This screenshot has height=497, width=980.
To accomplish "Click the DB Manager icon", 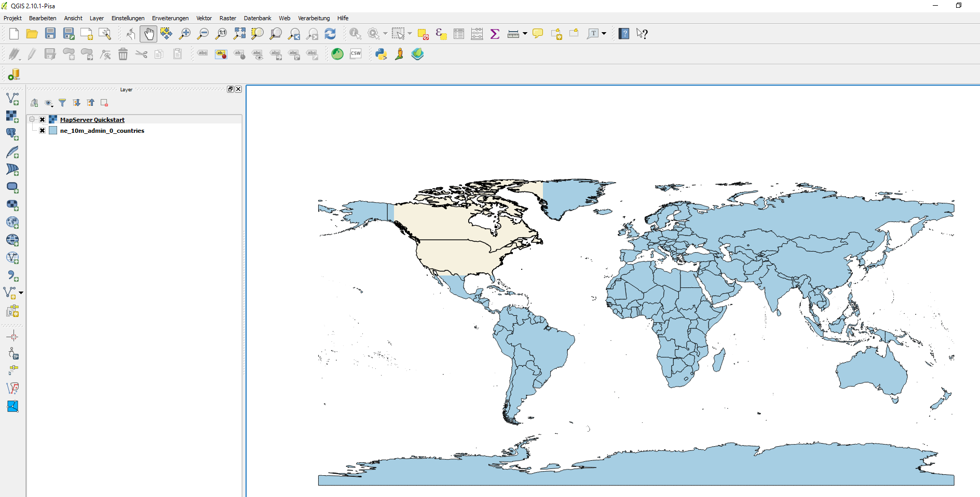I will [x=14, y=74].
